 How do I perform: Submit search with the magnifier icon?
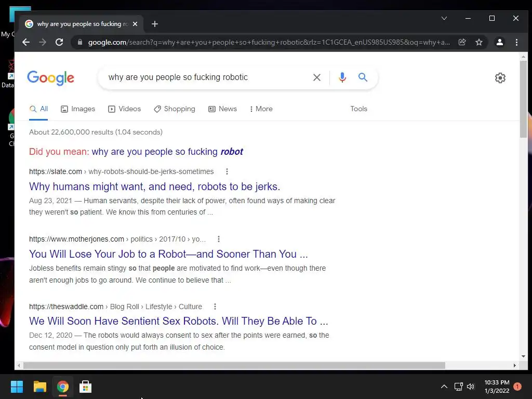click(x=363, y=77)
